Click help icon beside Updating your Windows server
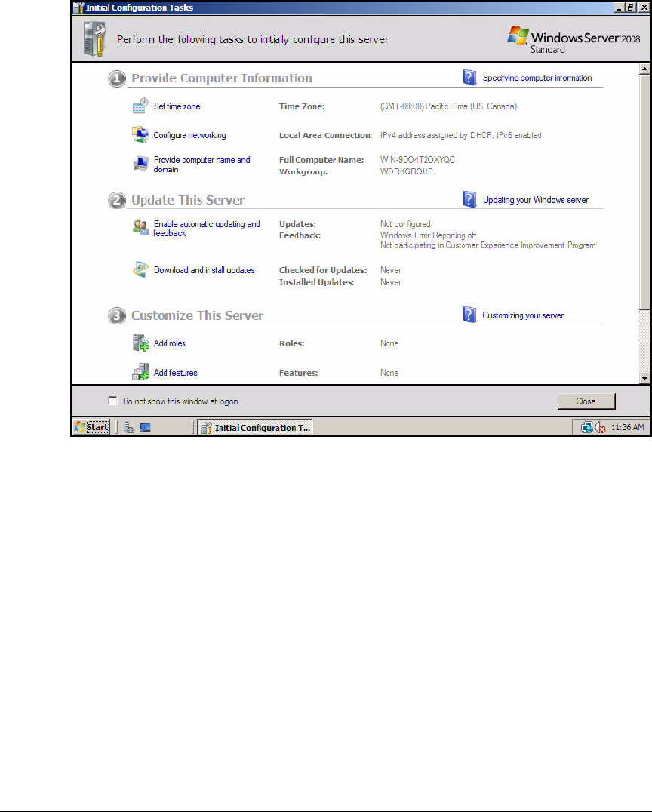 [x=469, y=199]
